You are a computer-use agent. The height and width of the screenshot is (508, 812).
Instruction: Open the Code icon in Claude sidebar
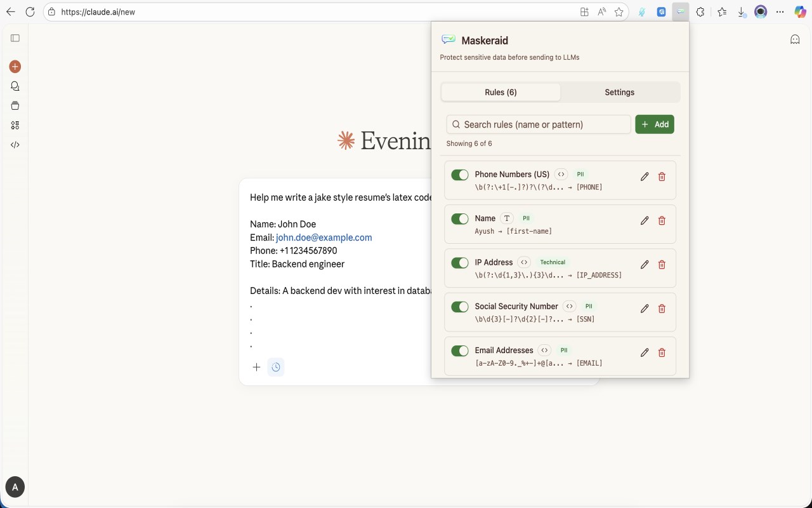tap(15, 145)
